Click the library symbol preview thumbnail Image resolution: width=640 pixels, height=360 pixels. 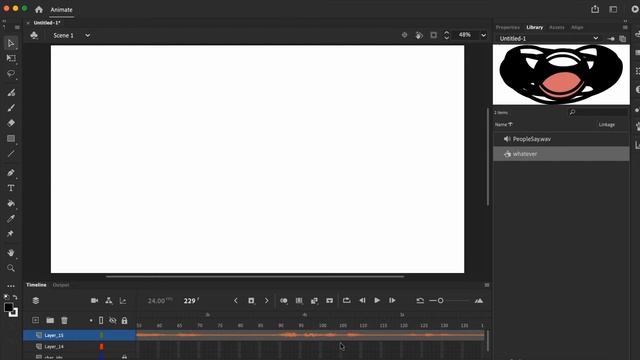point(561,74)
